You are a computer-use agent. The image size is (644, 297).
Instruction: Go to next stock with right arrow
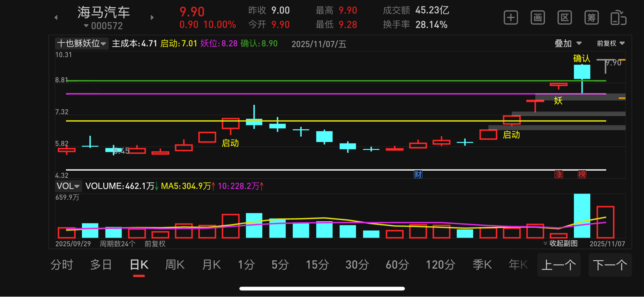152,17
